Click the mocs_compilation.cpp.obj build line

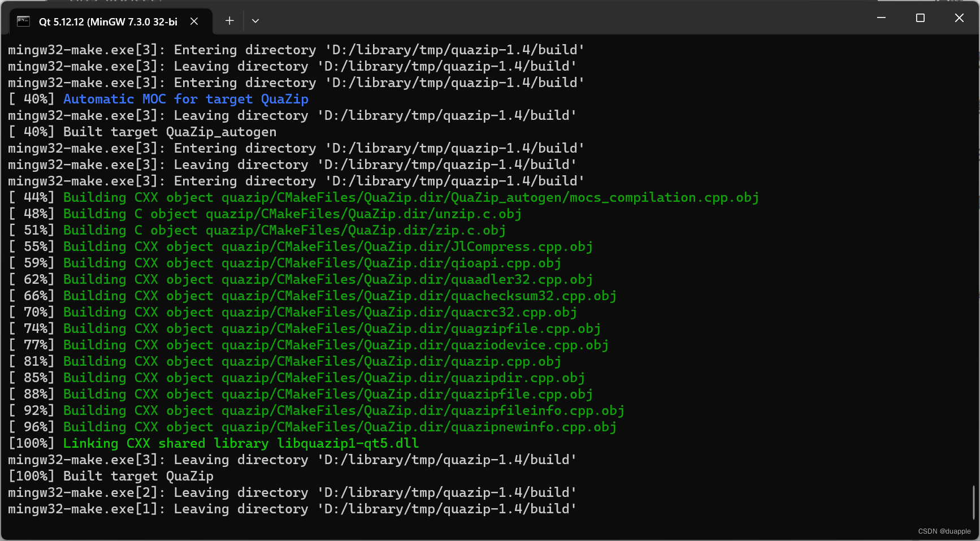coord(383,197)
